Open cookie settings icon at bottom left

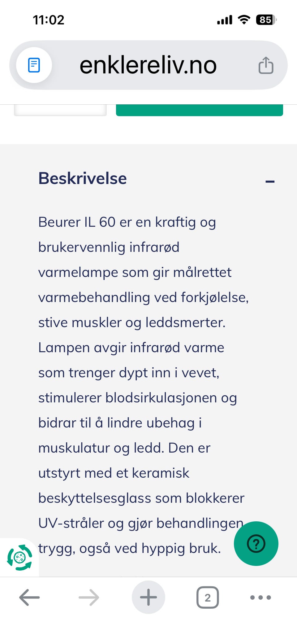[19, 557]
